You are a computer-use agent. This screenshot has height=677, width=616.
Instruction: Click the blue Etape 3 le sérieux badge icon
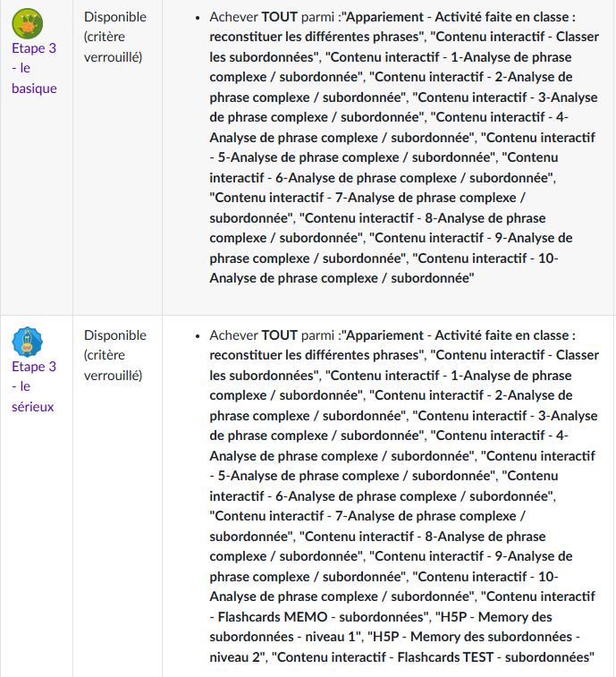click(27, 341)
